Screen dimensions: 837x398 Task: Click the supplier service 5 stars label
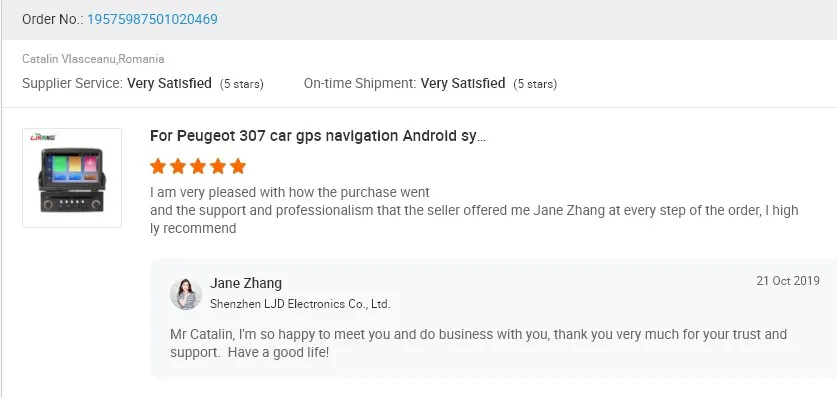click(242, 84)
